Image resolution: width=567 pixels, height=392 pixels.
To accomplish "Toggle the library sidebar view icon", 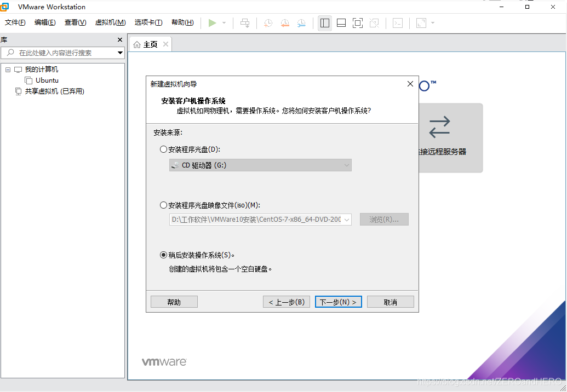I will pyautogui.click(x=325, y=23).
